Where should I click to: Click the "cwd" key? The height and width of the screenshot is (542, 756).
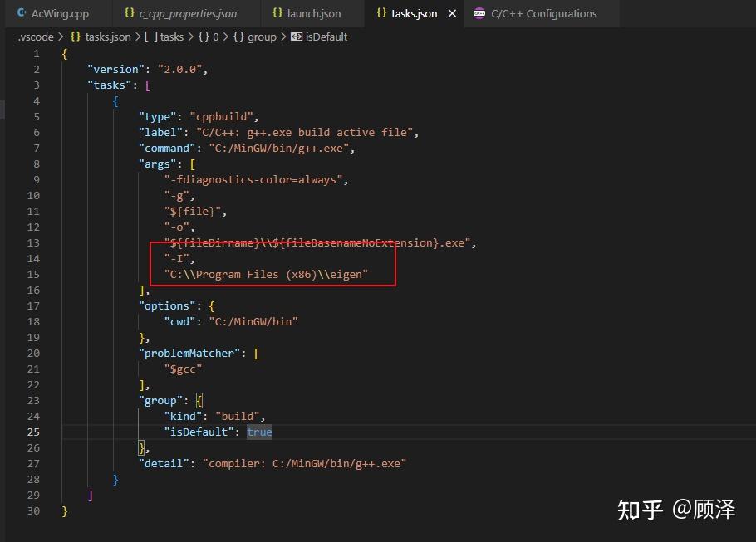pos(179,322)
